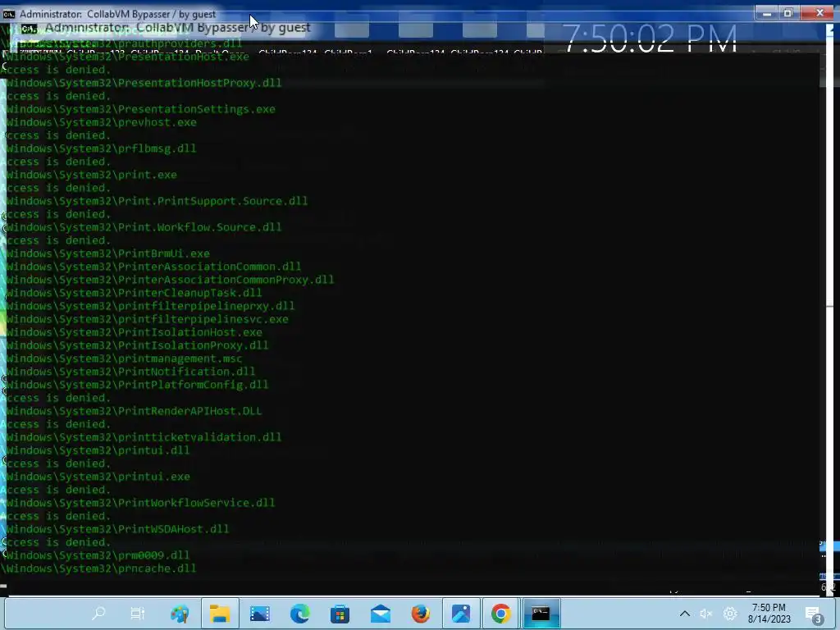Launch Google Chrome from the taskbar

click(501, 614)
